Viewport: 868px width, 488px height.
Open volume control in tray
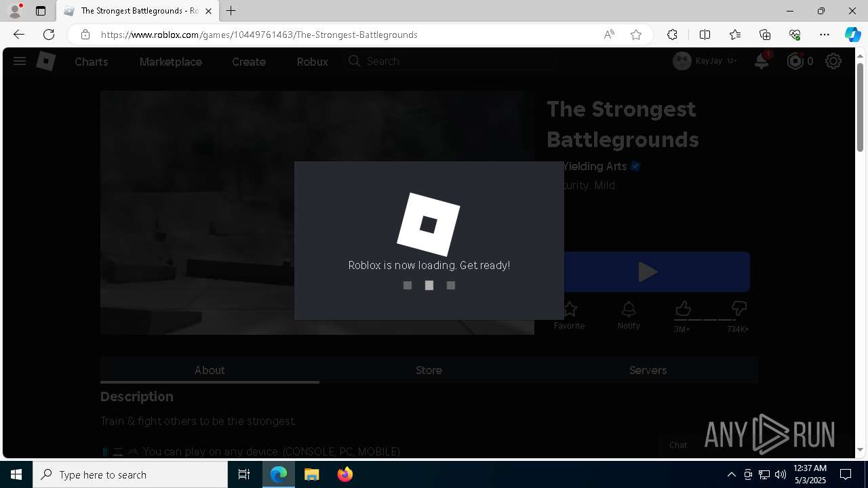pos(780,474)
